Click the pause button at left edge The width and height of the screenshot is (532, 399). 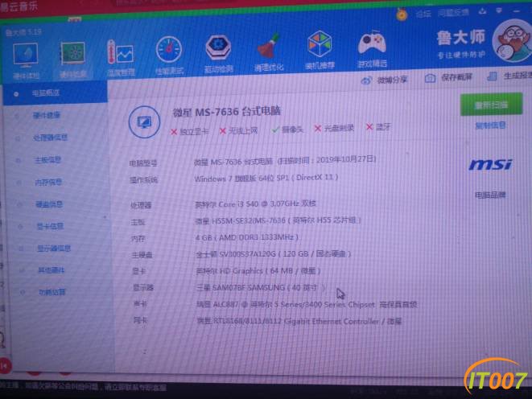pyautogui.click(x=5, y=366)
